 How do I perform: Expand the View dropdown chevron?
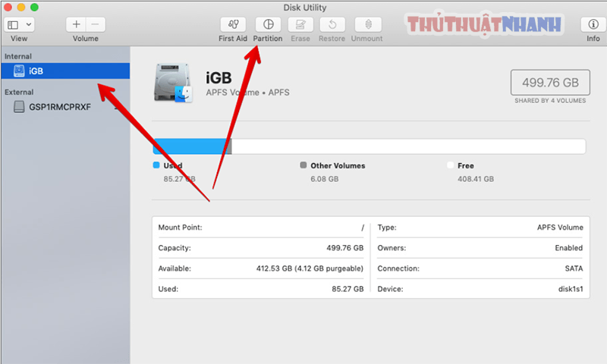click(x=29, y=24)
